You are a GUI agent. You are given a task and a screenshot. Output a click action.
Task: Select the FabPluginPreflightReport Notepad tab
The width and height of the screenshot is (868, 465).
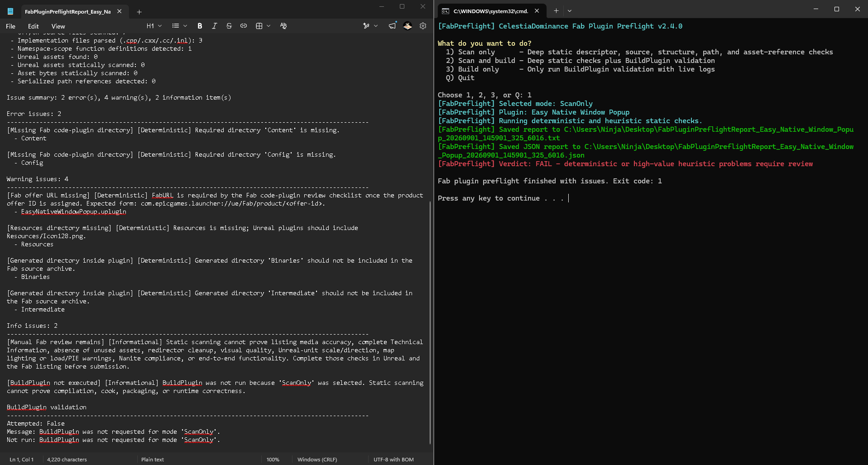[68, 12]
